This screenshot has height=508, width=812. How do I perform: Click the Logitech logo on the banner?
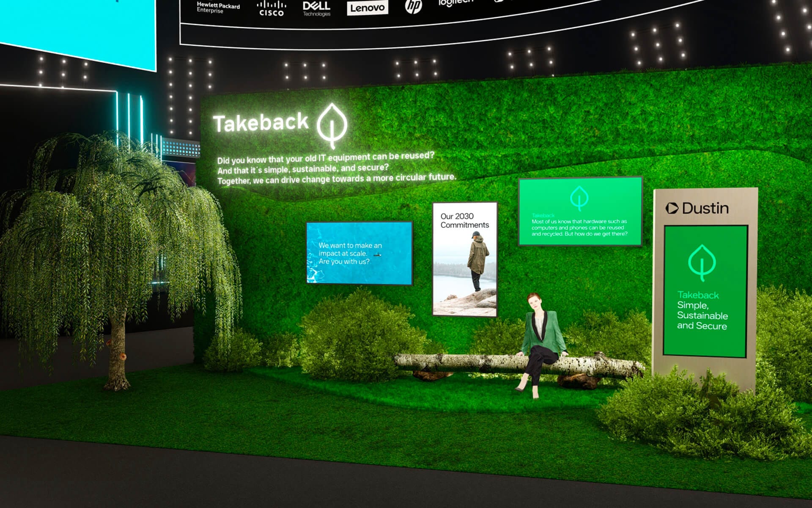coord(455,3)
